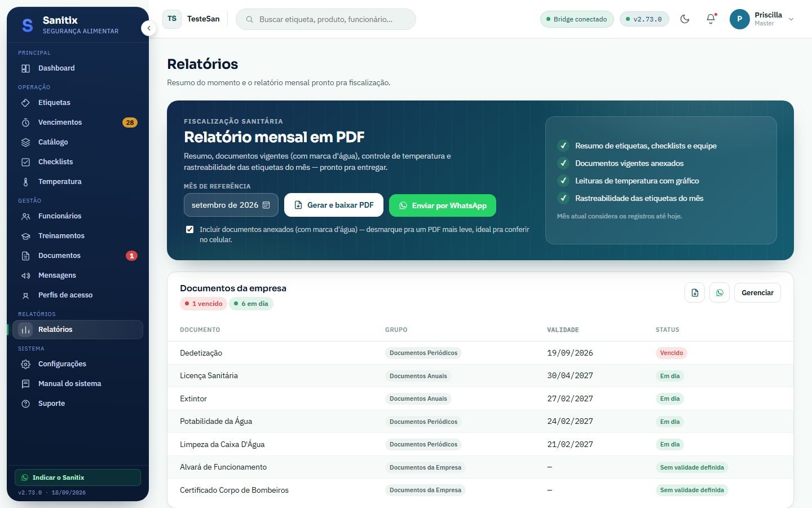812x508 pixels.
Task: Click Gerar e baixar PDF button
Action: [334, 205]
